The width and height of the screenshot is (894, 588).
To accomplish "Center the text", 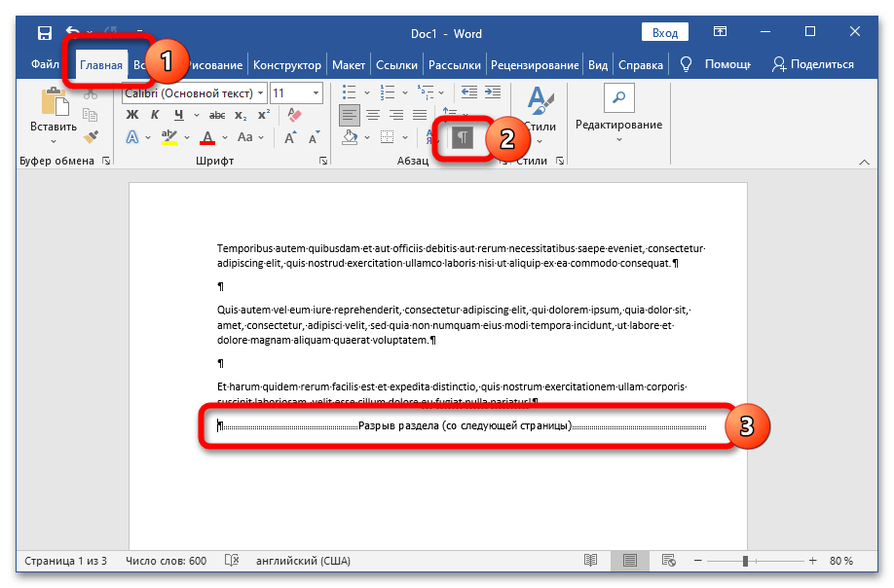I will pos(373,115).
